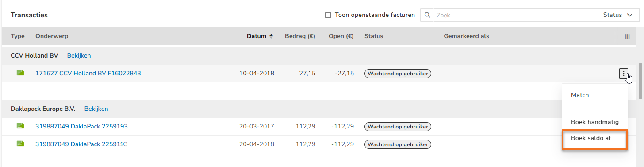Click the green invoice icon for DaklaPack 20-04-2018
644x167 pixels.
(20, 144)
